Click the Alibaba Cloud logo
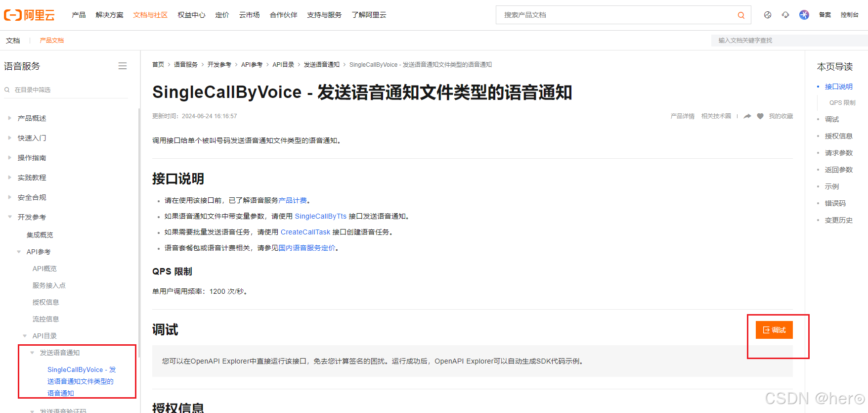The image size is (868, 413). (29, 15)
